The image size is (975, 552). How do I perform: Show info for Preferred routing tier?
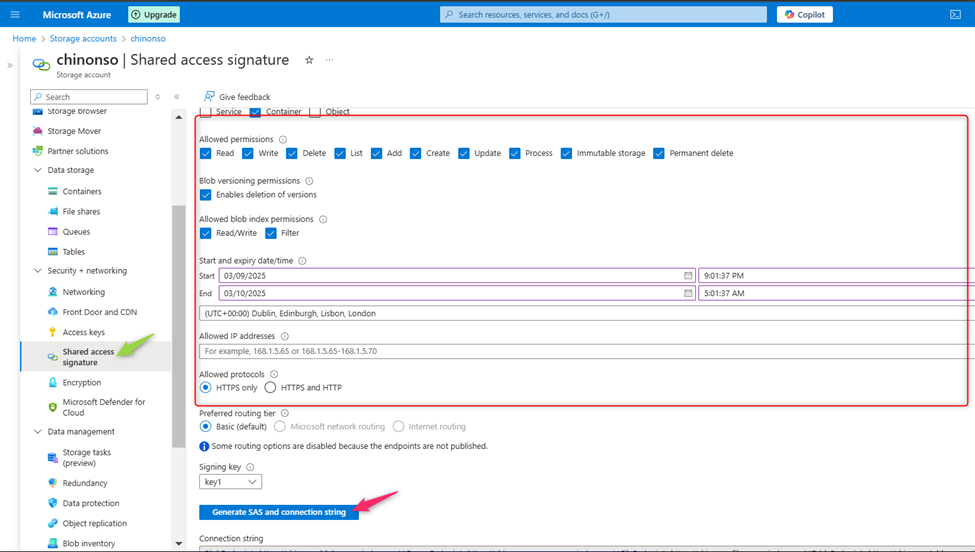pos(285,413)
